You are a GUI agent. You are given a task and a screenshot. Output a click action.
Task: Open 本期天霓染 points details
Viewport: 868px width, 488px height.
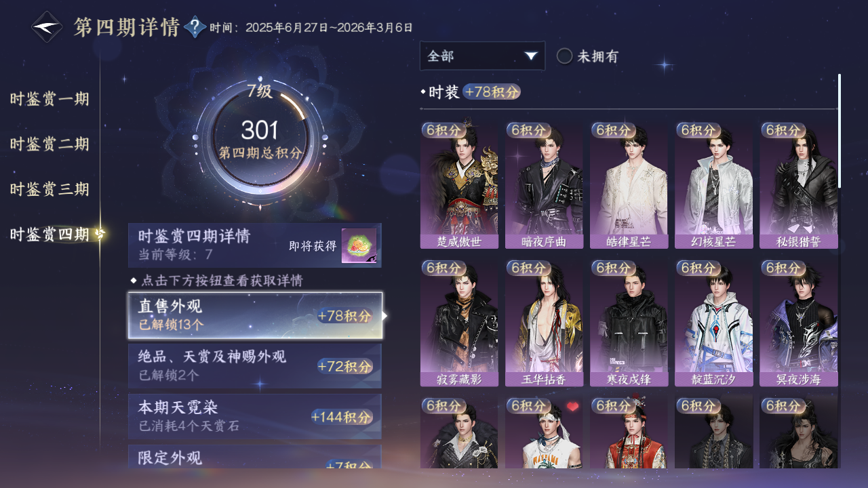pos(255,416)
